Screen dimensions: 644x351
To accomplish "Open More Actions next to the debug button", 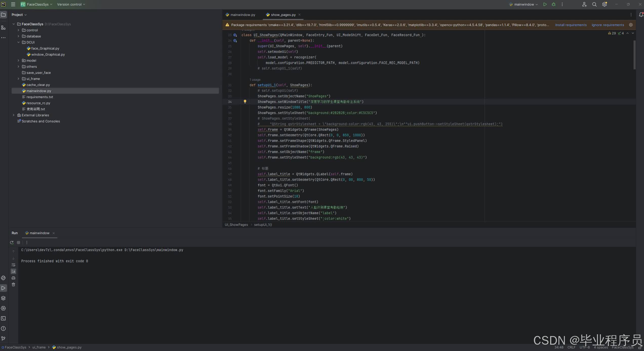I will (562, 4).
